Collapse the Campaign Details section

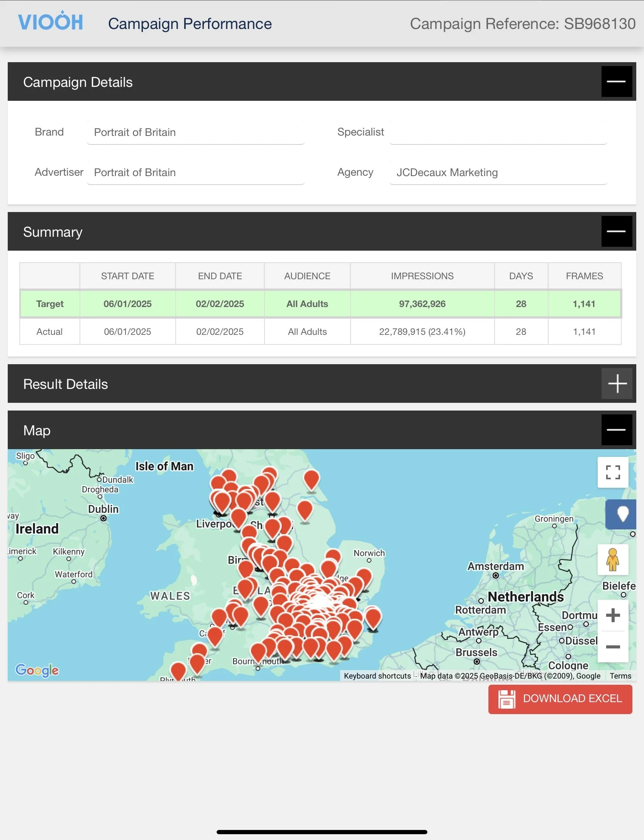[x=617, y=81]
